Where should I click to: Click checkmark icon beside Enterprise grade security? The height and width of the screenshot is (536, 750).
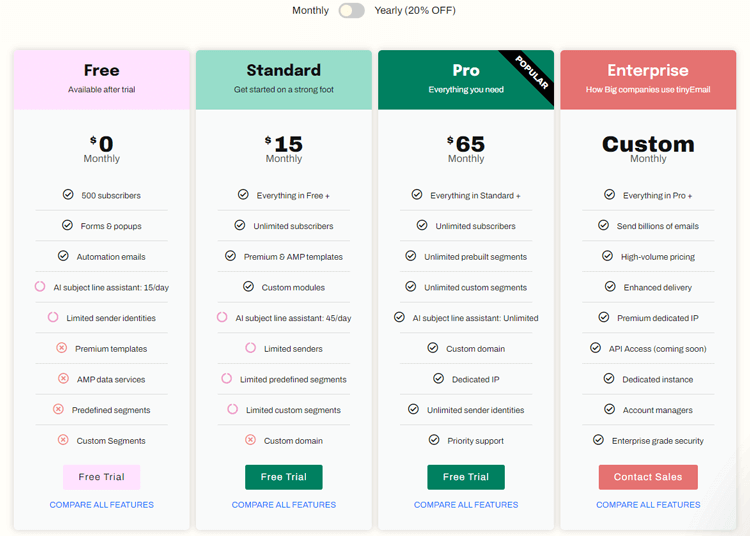[x=598, y=439]
